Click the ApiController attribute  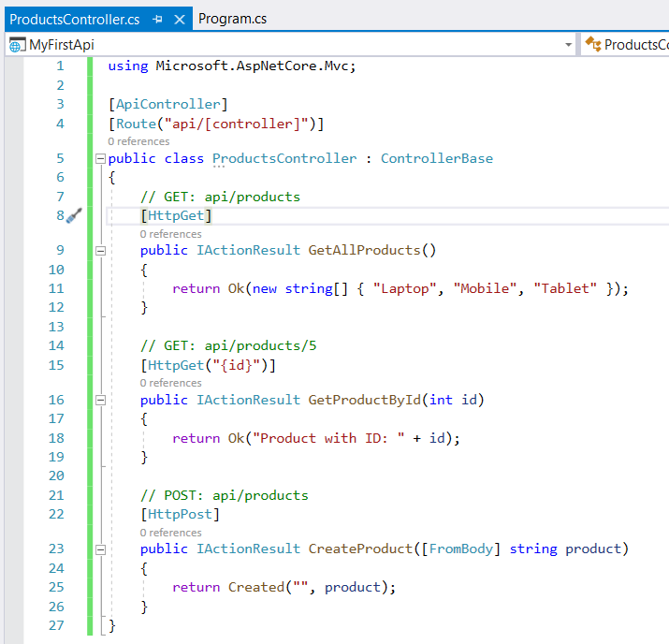pos(168,104)
